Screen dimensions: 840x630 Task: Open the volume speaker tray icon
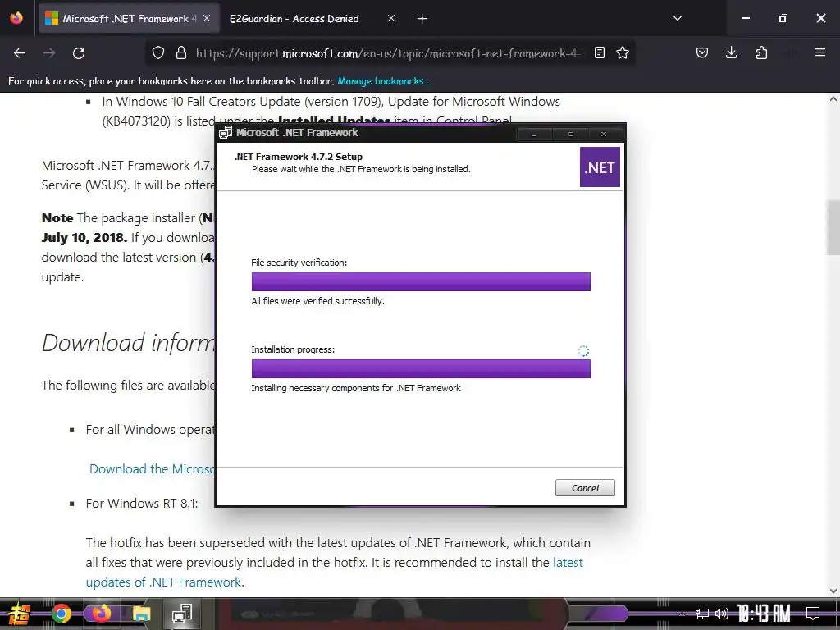(x=722, y=614)
